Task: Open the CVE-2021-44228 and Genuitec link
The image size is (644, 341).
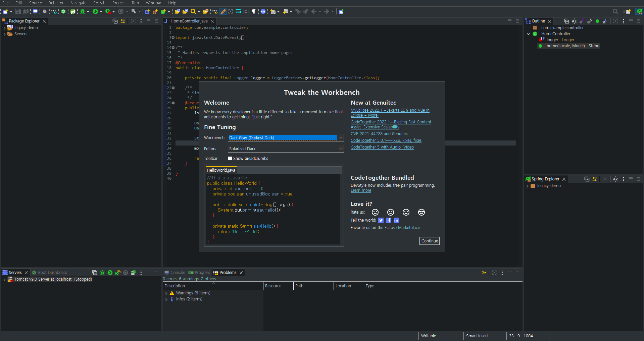Action: pyautogui.click(x=379, y=134)
